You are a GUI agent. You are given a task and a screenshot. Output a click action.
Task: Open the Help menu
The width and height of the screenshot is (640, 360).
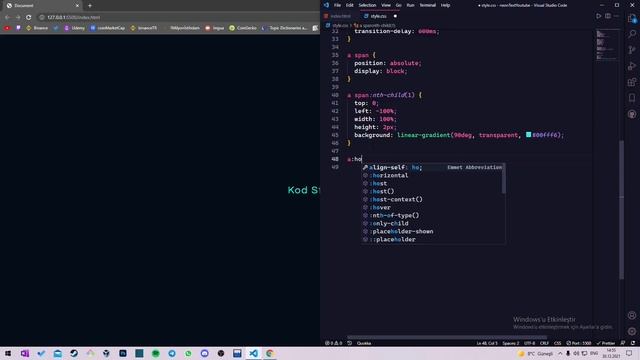click(445, 5)
